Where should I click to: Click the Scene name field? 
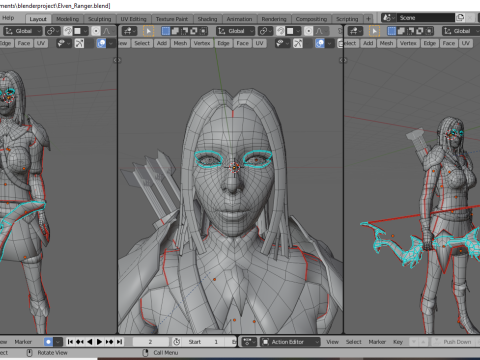[425, 18]
